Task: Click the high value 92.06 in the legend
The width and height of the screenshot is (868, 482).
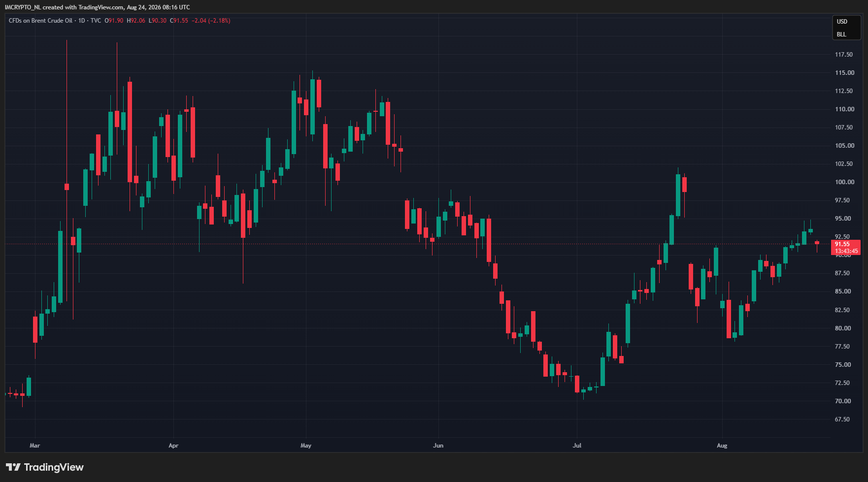Action: tap(138, 21)
